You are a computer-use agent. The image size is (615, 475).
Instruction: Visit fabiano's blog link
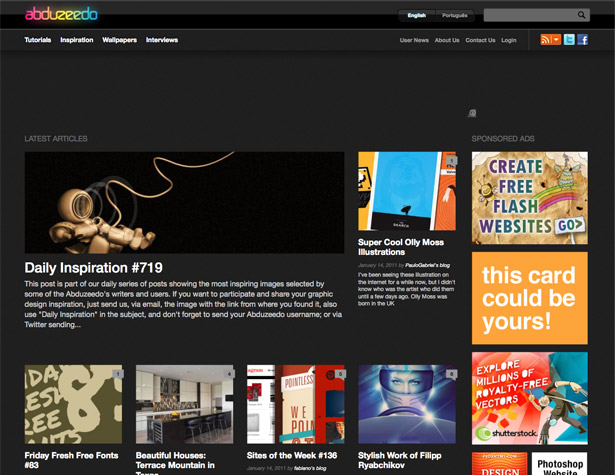click(310, 468)
